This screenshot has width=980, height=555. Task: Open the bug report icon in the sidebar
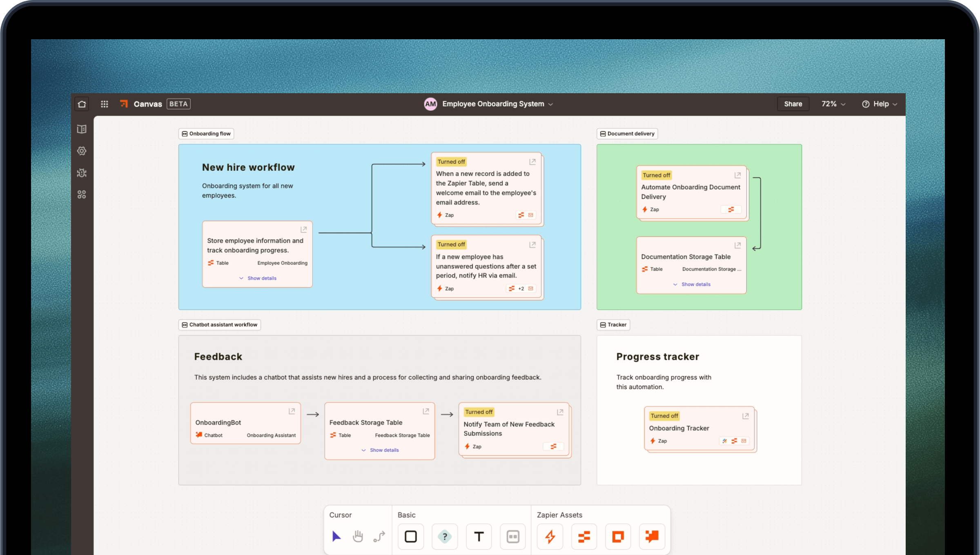click(x=81, y=172)
